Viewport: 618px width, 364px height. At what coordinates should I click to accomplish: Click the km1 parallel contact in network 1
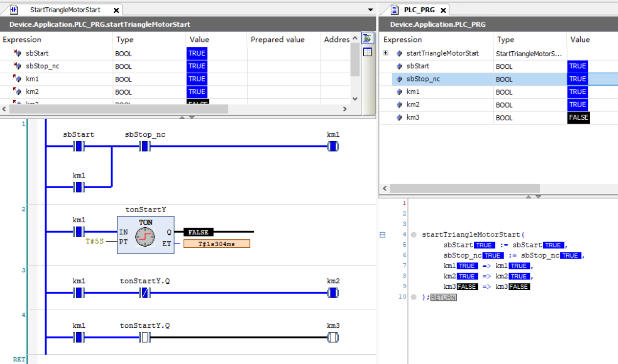pyautogui.click(x=79, y=187)
